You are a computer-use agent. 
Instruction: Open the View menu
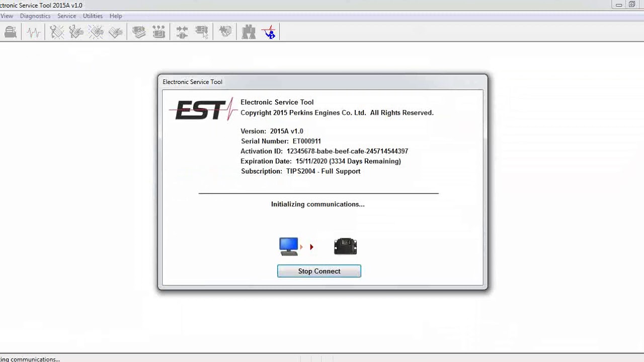tap(7, 16)
